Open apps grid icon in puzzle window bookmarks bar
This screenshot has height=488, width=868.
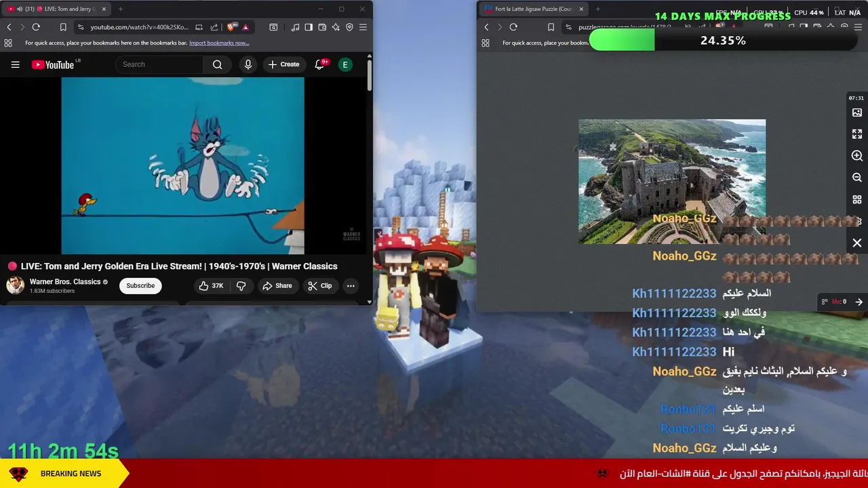pos(486,43)
